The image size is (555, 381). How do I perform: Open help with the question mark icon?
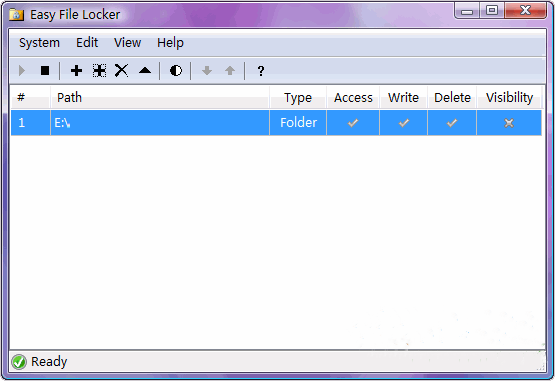[261, 71]
